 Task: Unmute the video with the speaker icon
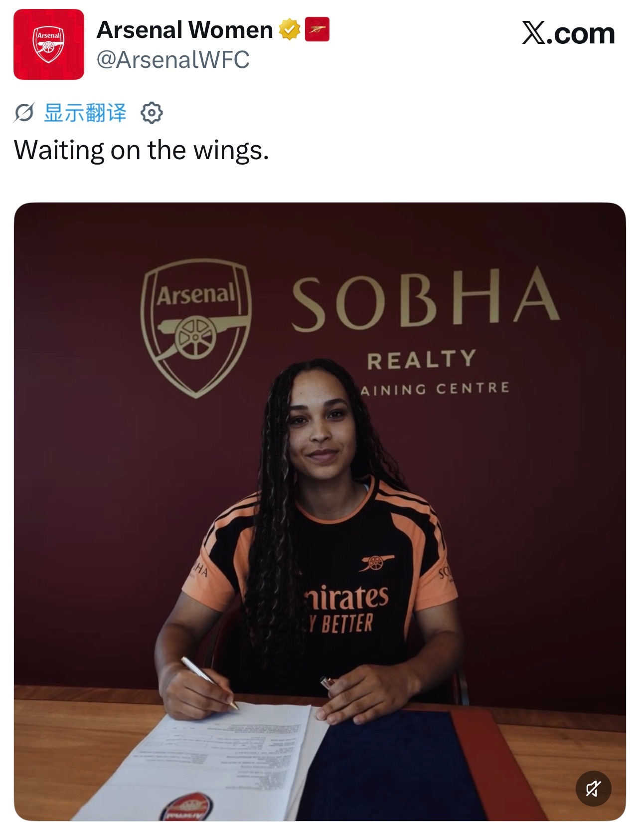click(x=593, y=789)
